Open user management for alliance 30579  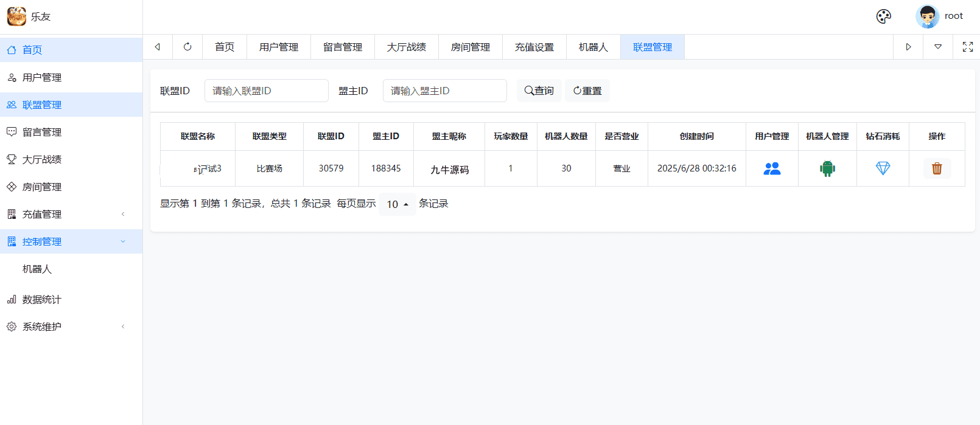click(x=772, y=168)
